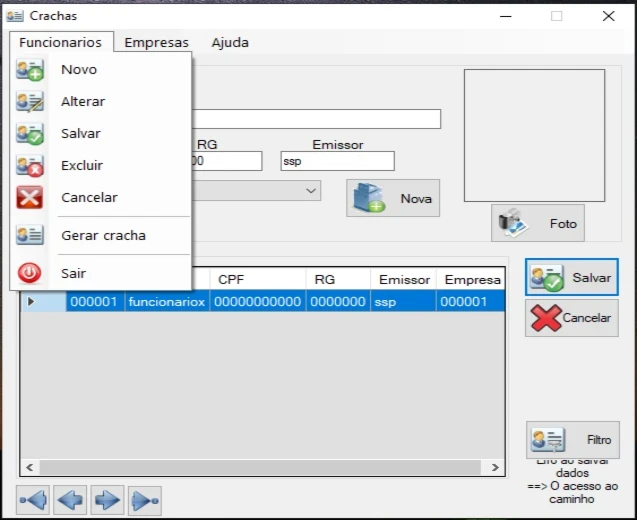
Task: Jump to the last record arrow
Action: click(x=144, y=499)
